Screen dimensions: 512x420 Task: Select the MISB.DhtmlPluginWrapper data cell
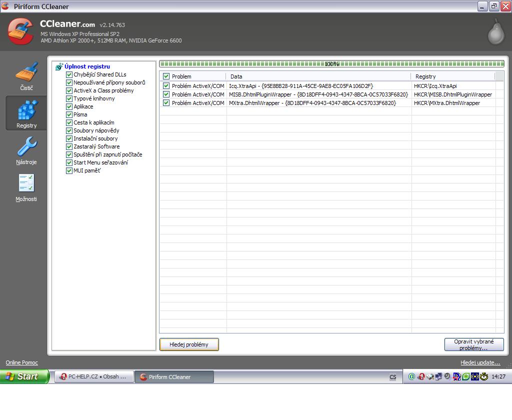coord(318,94)
